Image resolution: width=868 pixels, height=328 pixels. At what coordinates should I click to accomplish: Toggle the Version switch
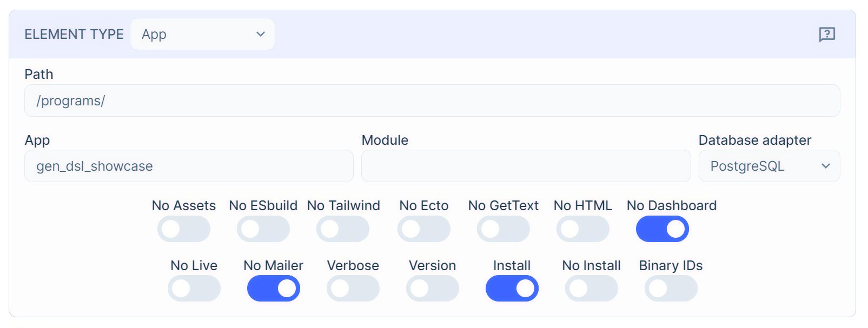pyautogui.click(x=433, y=289)
